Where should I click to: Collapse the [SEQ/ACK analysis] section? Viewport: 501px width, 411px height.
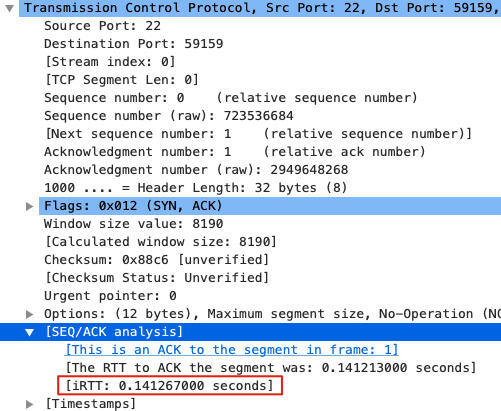tap(30, 332)
